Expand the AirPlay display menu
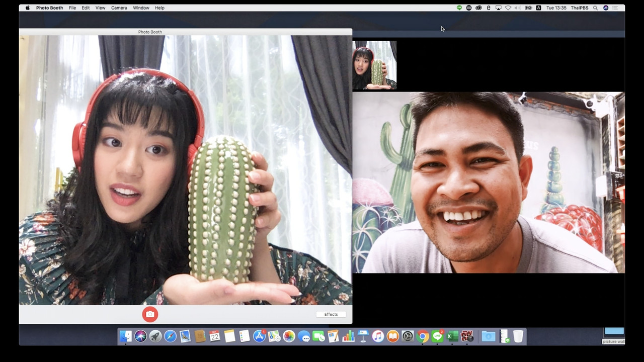Screen dimensions: 644x362 point(498,8)
